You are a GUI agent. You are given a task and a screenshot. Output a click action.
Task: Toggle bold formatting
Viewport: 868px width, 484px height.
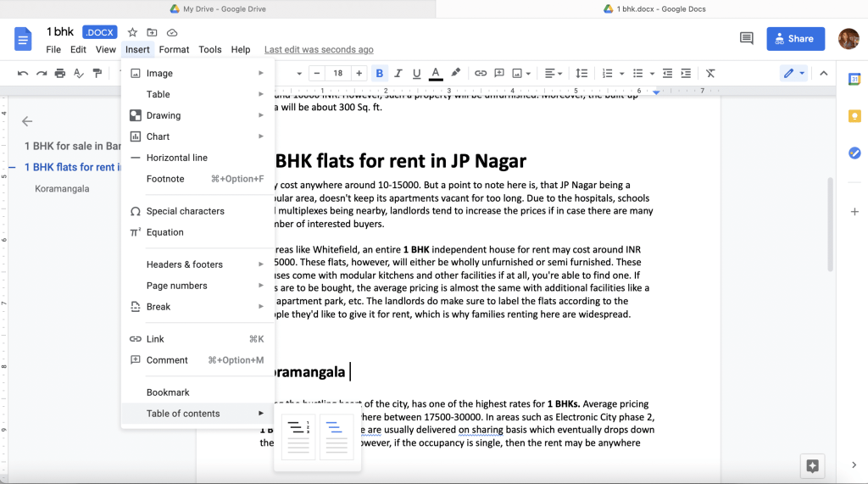point(379,73)
